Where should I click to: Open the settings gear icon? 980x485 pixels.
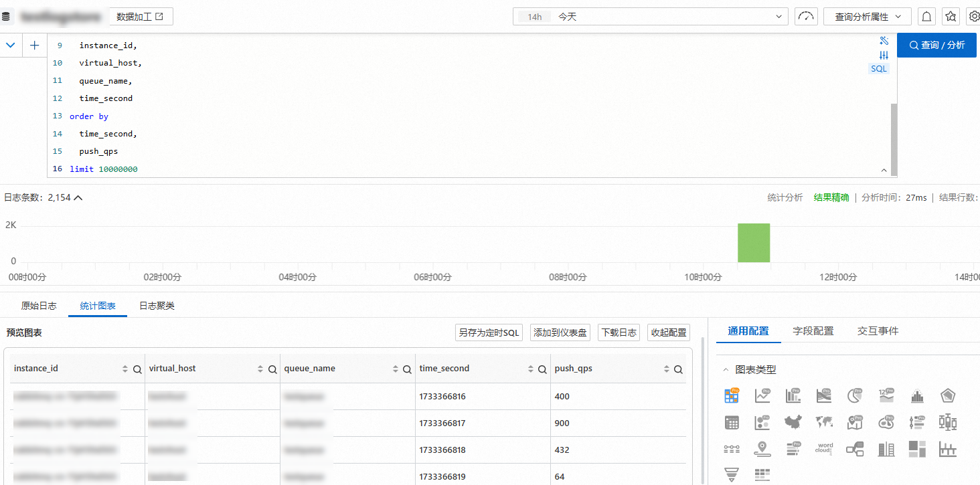point(974,17)
